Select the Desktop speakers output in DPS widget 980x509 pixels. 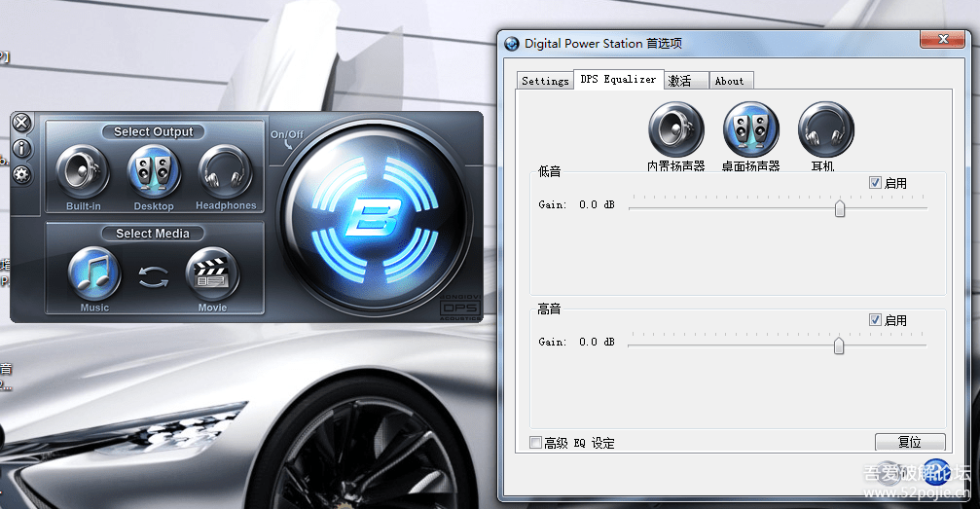coord(154,171)
